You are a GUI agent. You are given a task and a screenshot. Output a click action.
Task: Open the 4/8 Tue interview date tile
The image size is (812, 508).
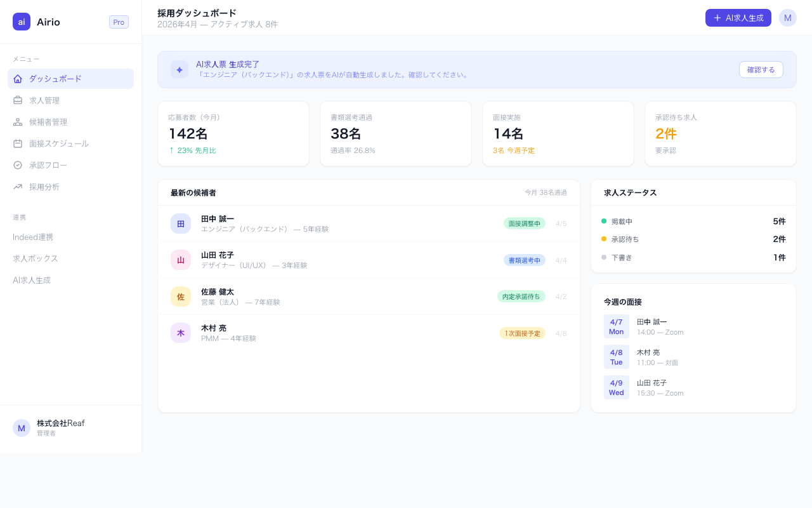tap(616, 357)
